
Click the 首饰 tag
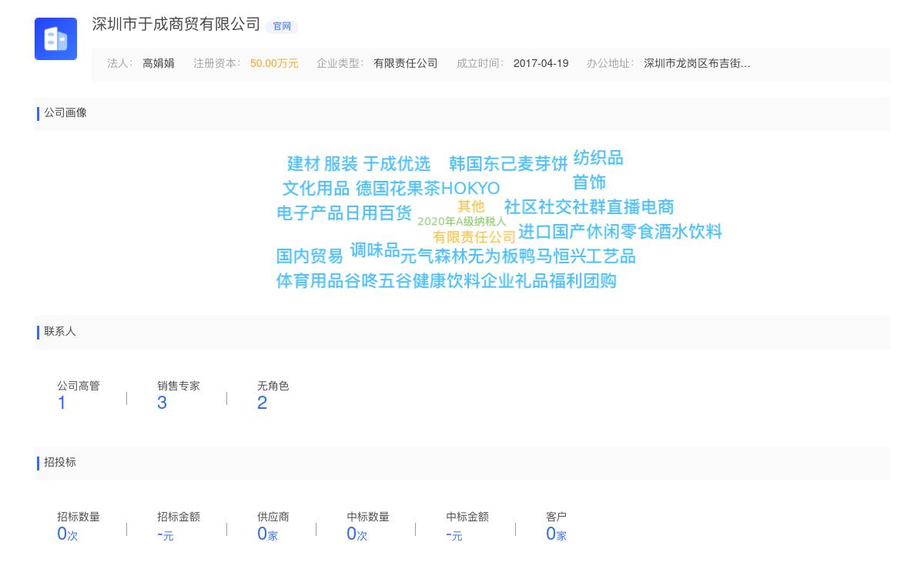tap(589, 182)
